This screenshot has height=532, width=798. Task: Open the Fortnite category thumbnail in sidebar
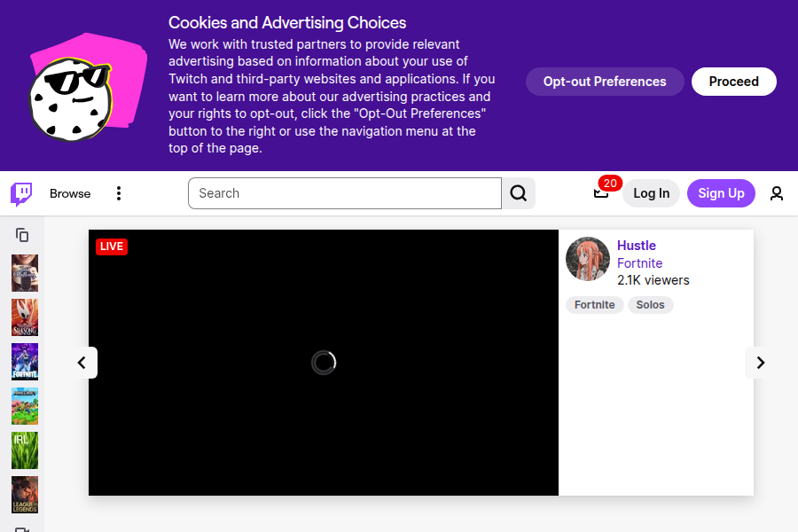(25, 362)
